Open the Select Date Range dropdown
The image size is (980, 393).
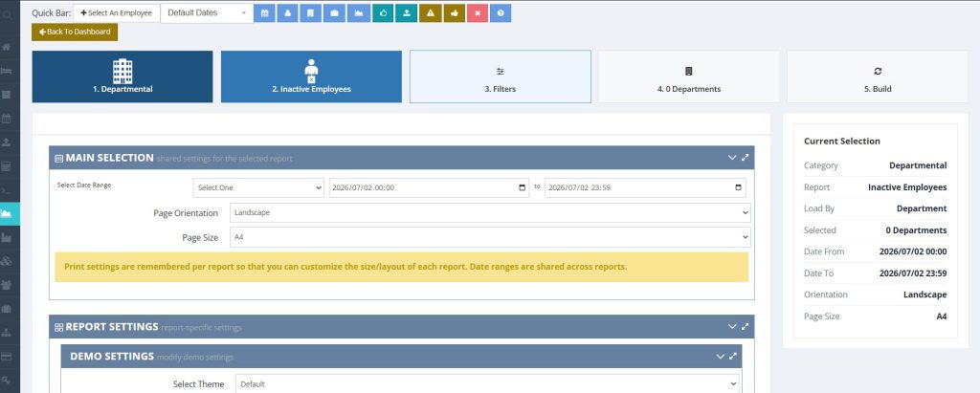(x=258, y=187)
